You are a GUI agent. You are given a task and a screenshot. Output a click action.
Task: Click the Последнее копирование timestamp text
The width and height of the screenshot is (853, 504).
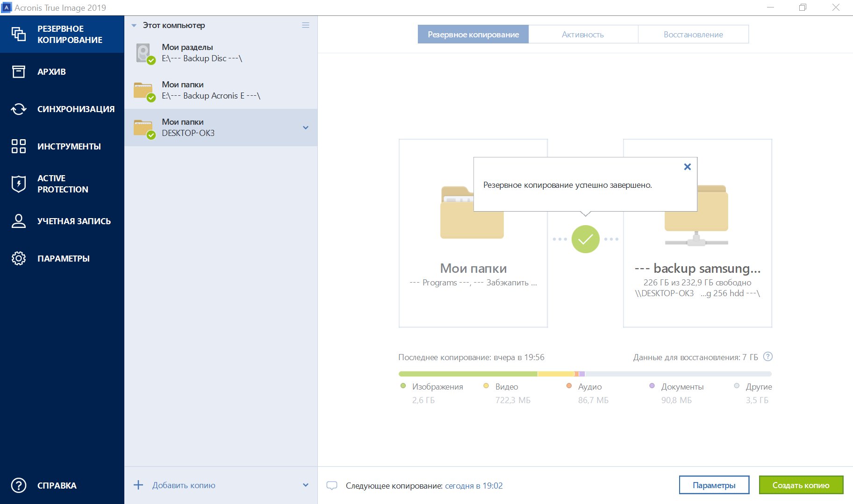pos(472,357)
